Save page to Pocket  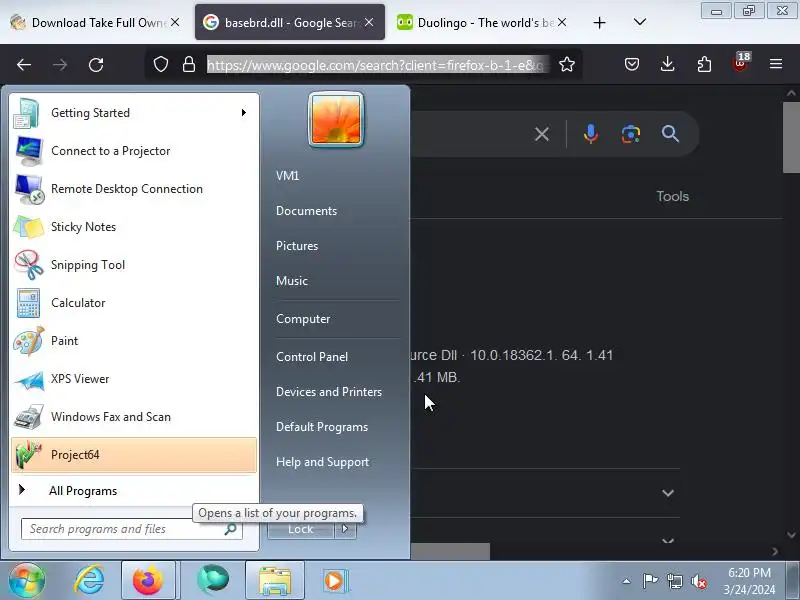632,65
